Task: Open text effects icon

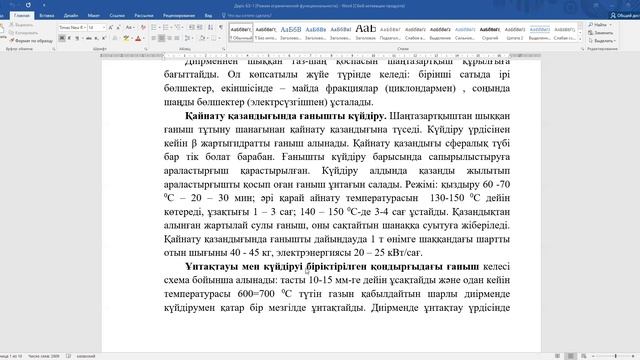Action: [115, 38]
